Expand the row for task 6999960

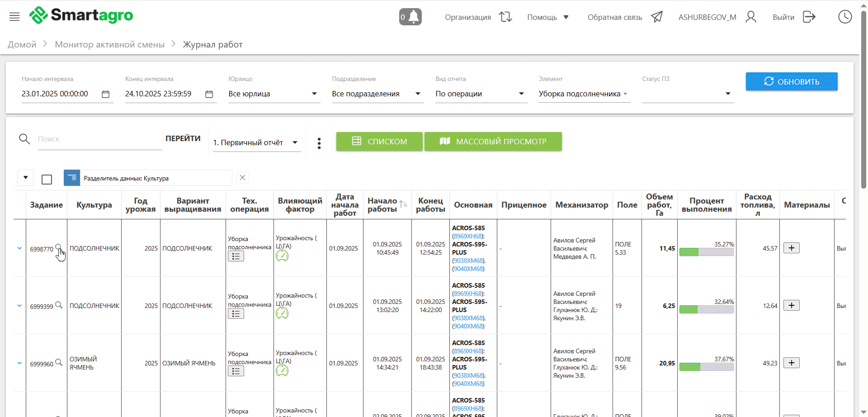click(x=19, y=363)
